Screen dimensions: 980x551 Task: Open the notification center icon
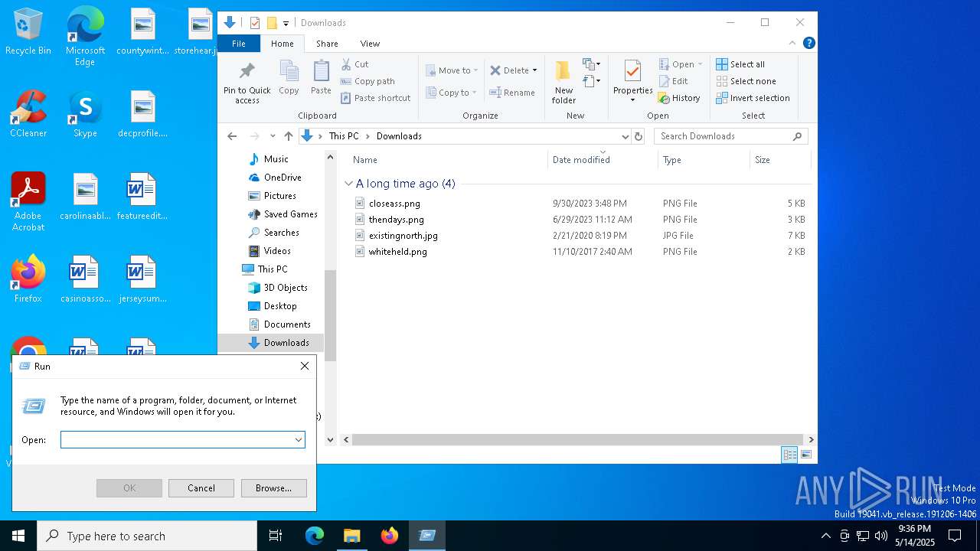955,536
